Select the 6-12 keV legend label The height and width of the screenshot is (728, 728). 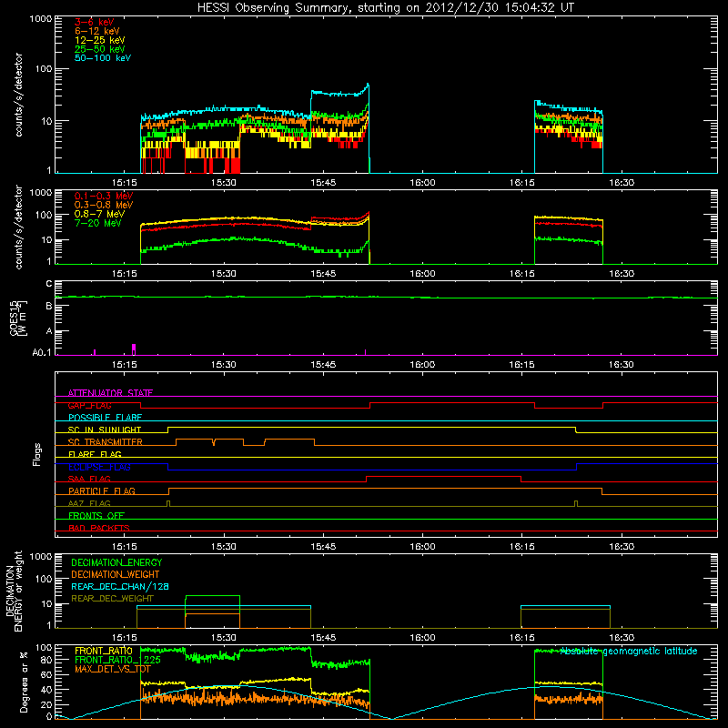[96, 31]
